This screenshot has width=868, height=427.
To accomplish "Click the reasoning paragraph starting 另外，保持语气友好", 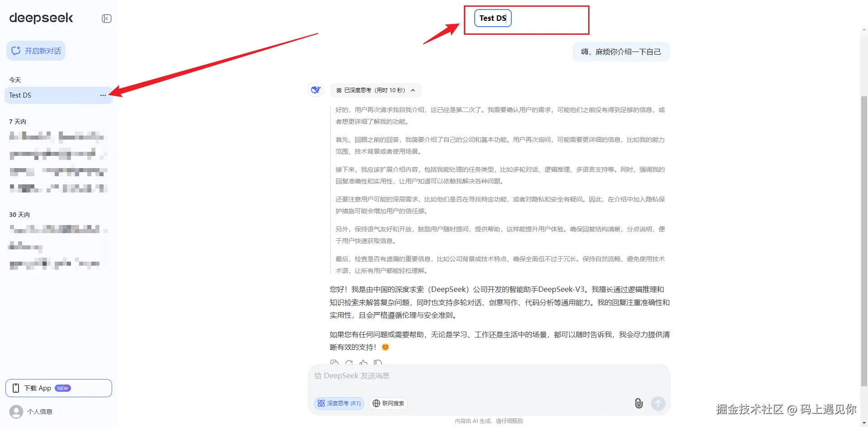I will (x=500, y=235).
